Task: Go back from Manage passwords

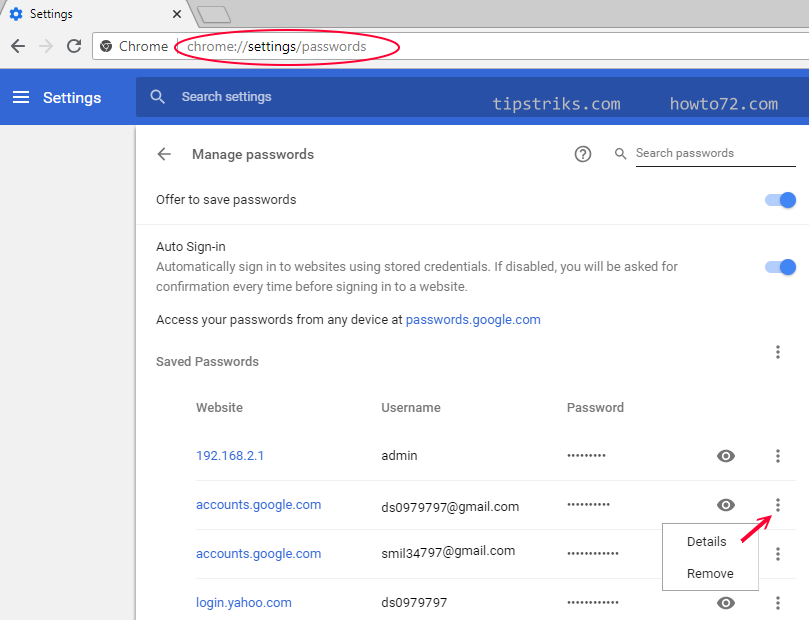Action: coord(164,154)
